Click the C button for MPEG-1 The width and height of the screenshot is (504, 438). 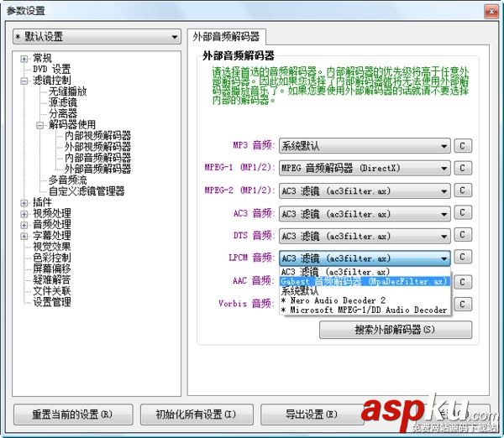(463, 168)
